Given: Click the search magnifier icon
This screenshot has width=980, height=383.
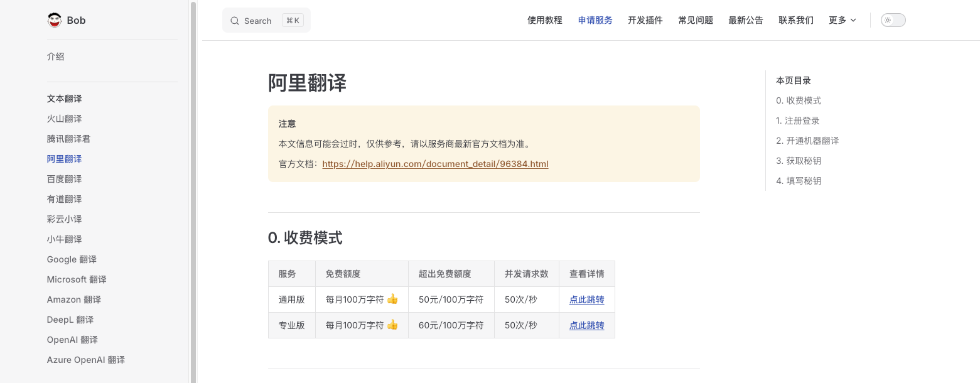Looking at the screenshot, I should [235, 21].
